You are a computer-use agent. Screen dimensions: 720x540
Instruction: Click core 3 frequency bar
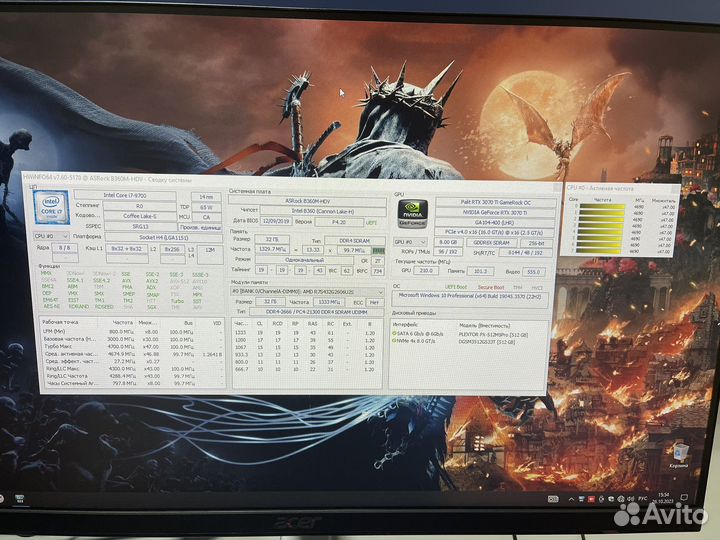pyautogui.click(x=601, y=226)
